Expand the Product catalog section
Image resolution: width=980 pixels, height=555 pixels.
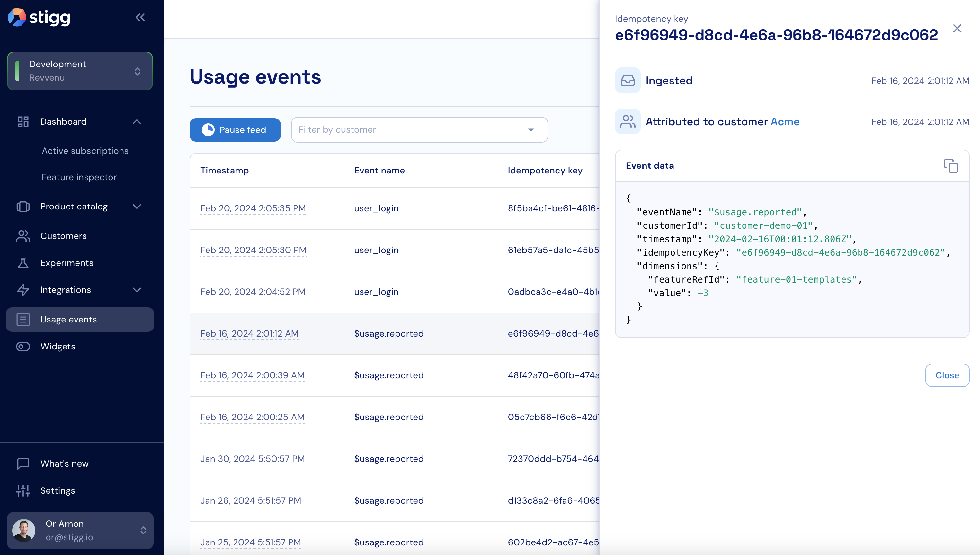coord(137,207)
